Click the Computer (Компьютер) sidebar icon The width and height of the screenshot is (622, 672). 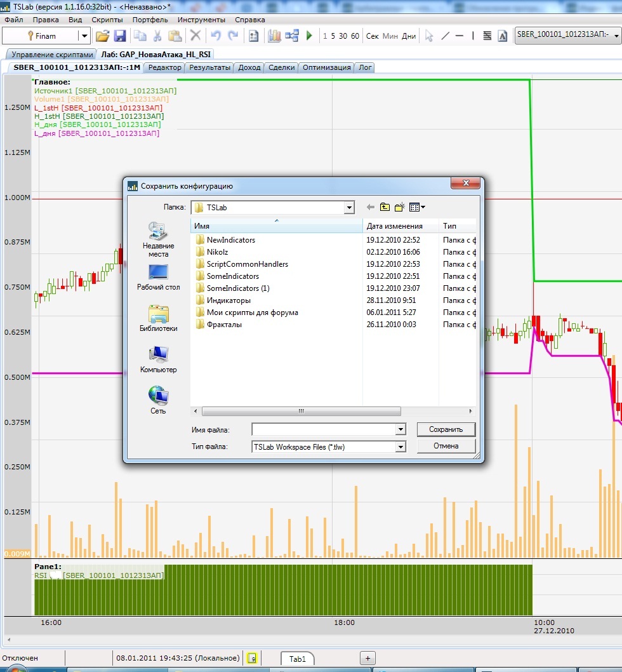click(x=158, y=360)
